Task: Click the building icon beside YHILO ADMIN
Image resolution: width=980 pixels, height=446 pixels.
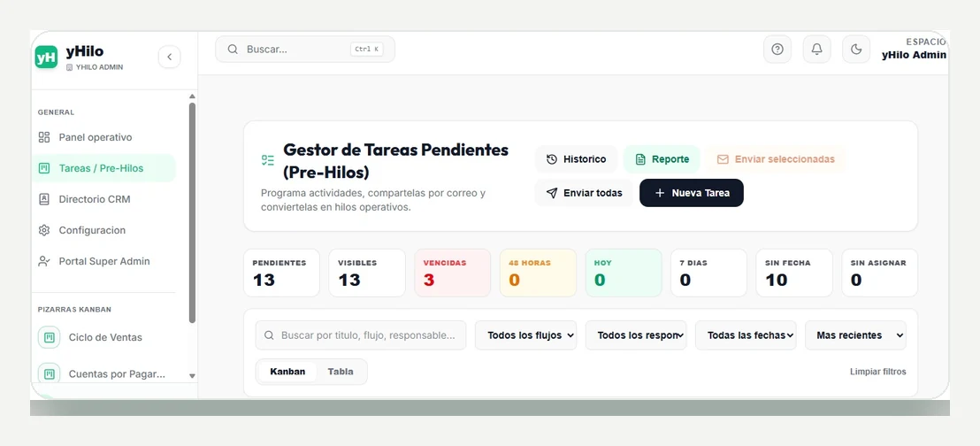Action: coord(69,67)
